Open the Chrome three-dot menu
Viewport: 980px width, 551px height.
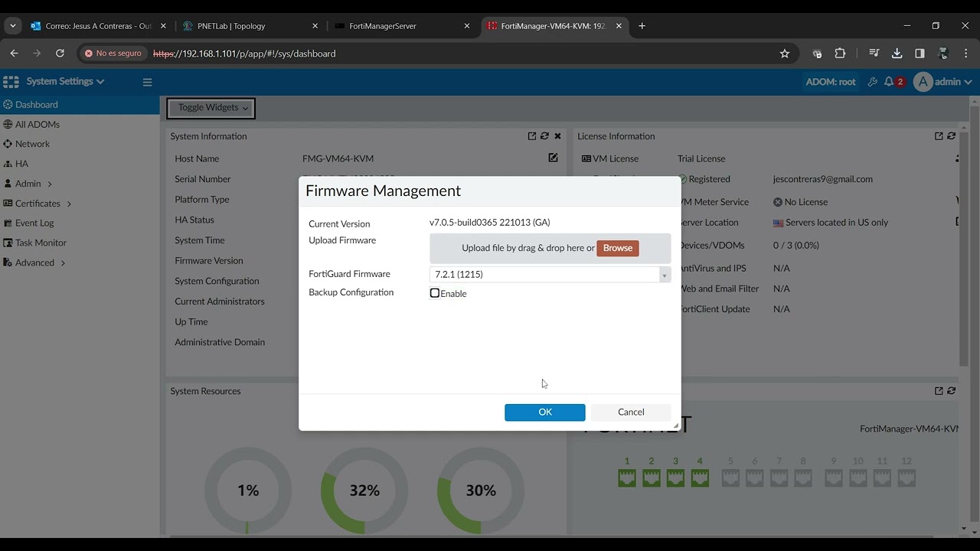(966, 54)
